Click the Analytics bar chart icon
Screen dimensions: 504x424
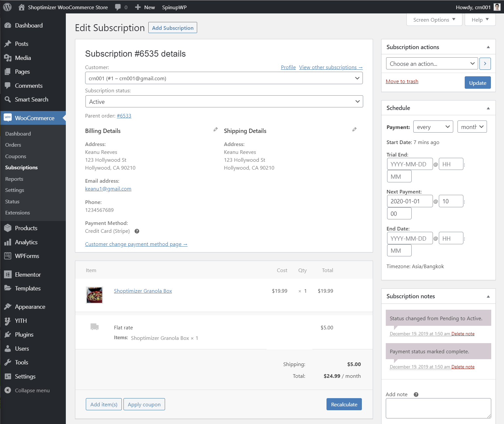8,242
